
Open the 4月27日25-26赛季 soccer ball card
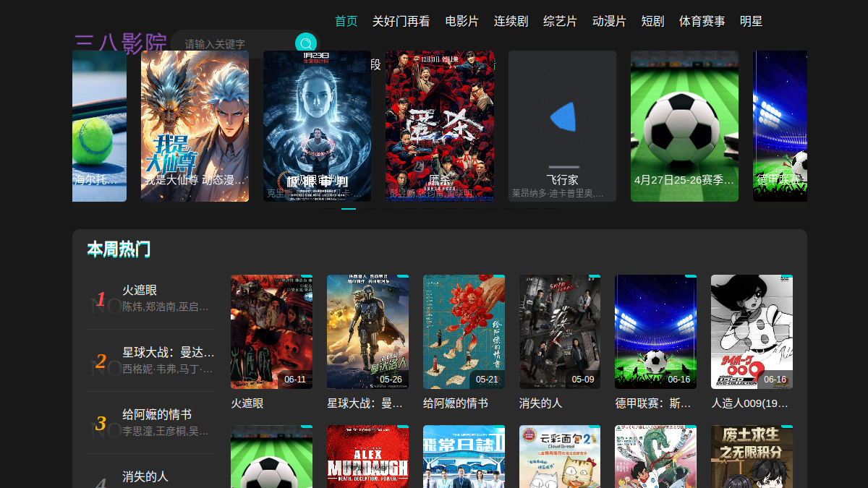(684, 126)
